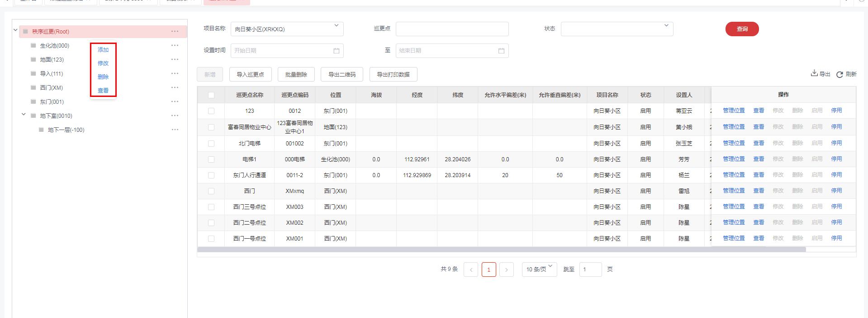Open more options for 地下一层(-100) node
The image size is (868, 318).
point(175,130)
